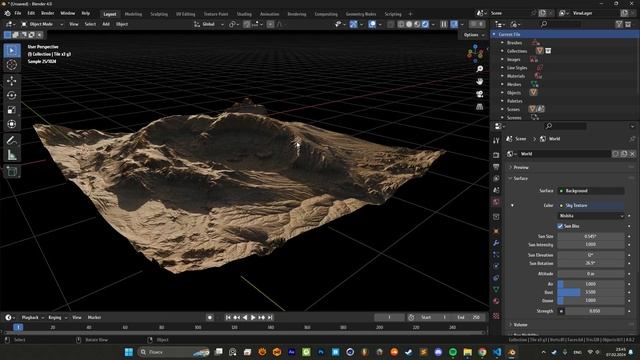This screenshot has width=640, height=360.
Task: Open the Playback dropdown in timeline
Action: click(x=32, y=318)
